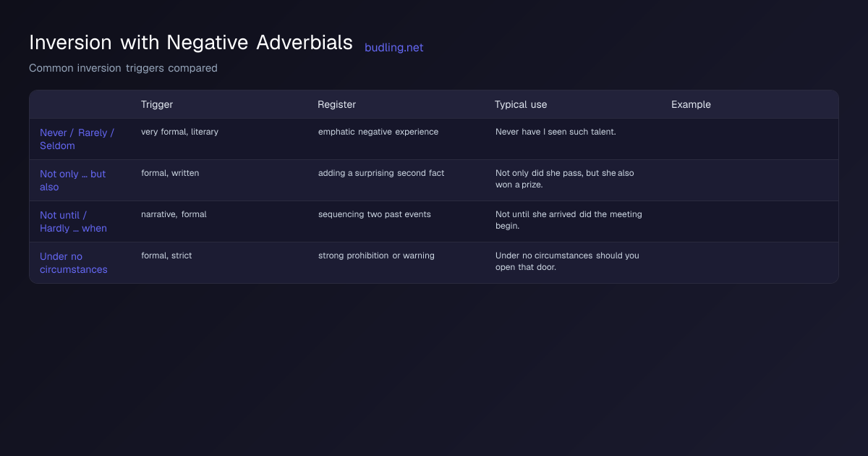Open the budling.net link

(394, 48)
